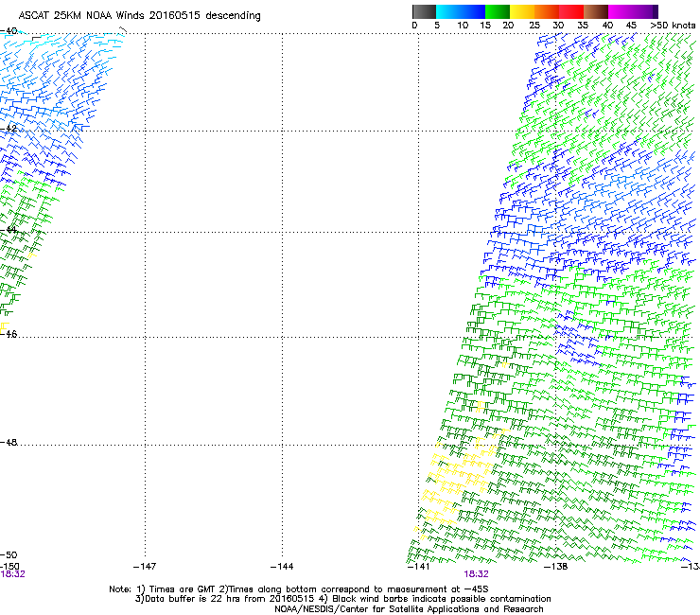Click the '-144' longitude axis label
The width and height of the screenshot is (700, 615).
(x=282, y=567)
